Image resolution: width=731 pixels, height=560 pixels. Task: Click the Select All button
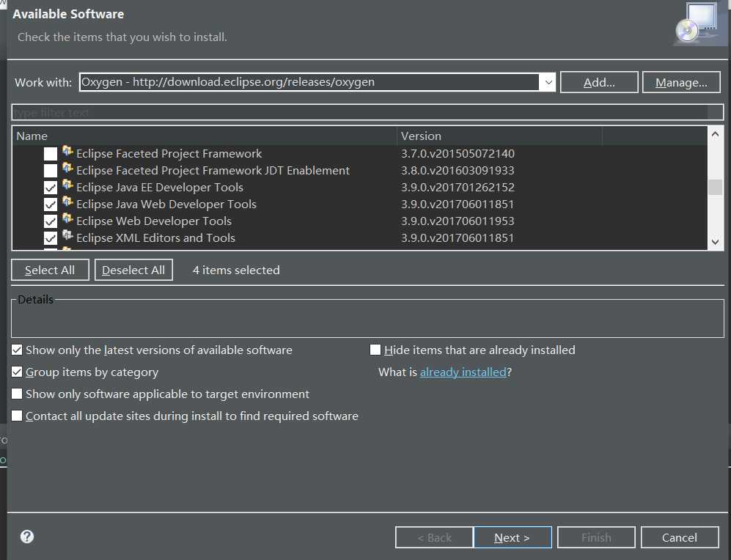coord(50,270)
